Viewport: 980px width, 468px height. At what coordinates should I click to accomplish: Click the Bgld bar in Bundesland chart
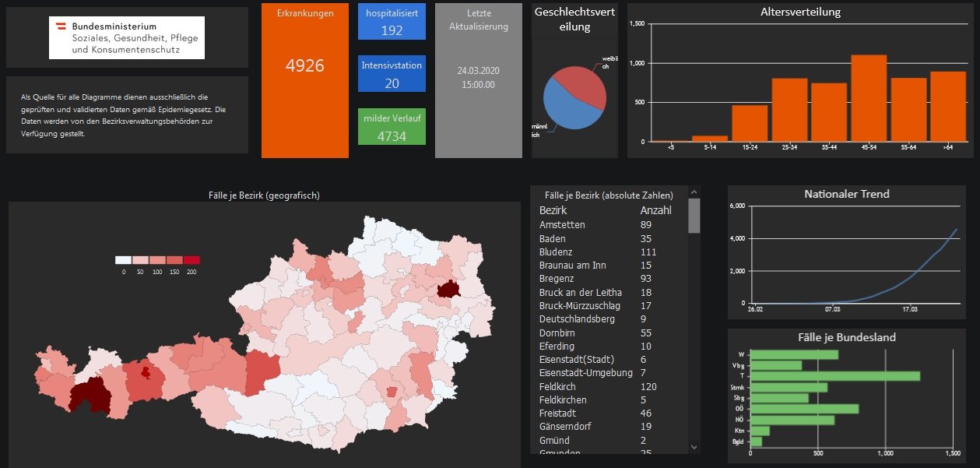[x=756, y=442]
